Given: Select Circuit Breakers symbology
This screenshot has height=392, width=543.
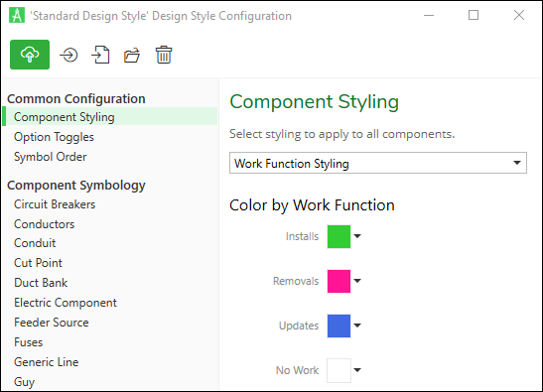Looking at the screenshot, I should (55, 204).
